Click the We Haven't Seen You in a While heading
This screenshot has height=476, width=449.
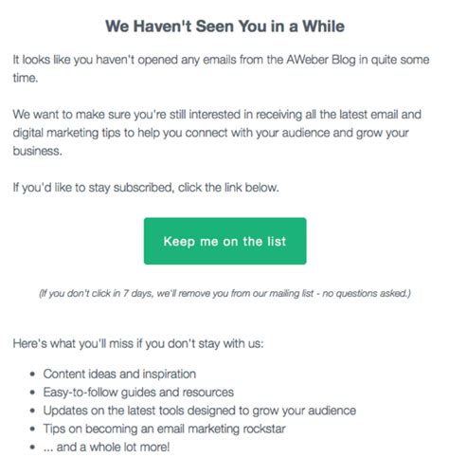tap(224, 26)
